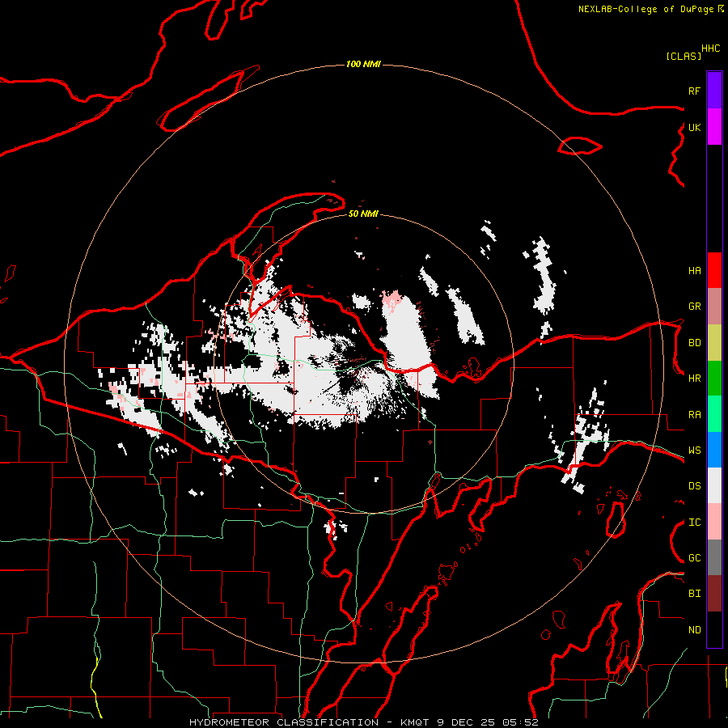Click the DS legend label
Image resolution: width=728 pixels, height=728 pixels.
pos(694,486)
